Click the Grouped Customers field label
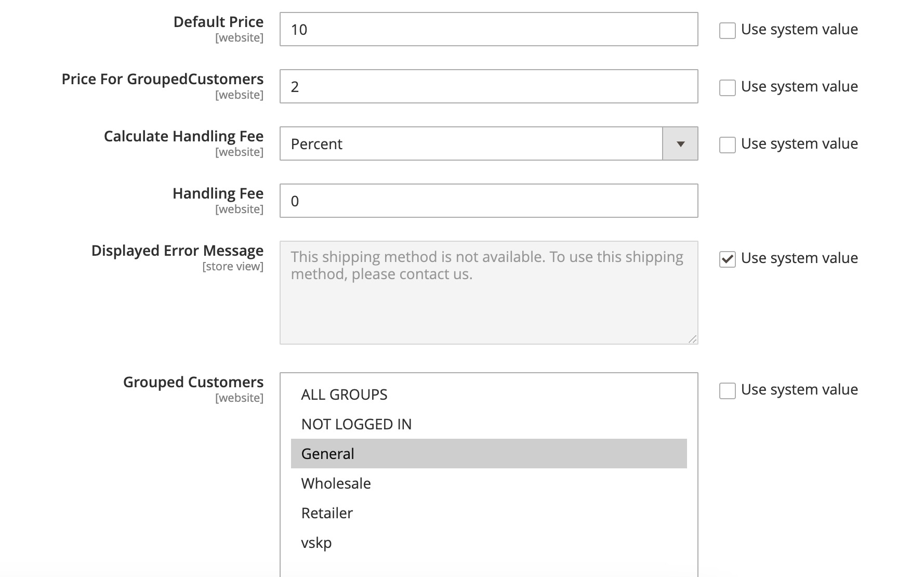Screen dimensions: 924x577 [x=193, y=382]
